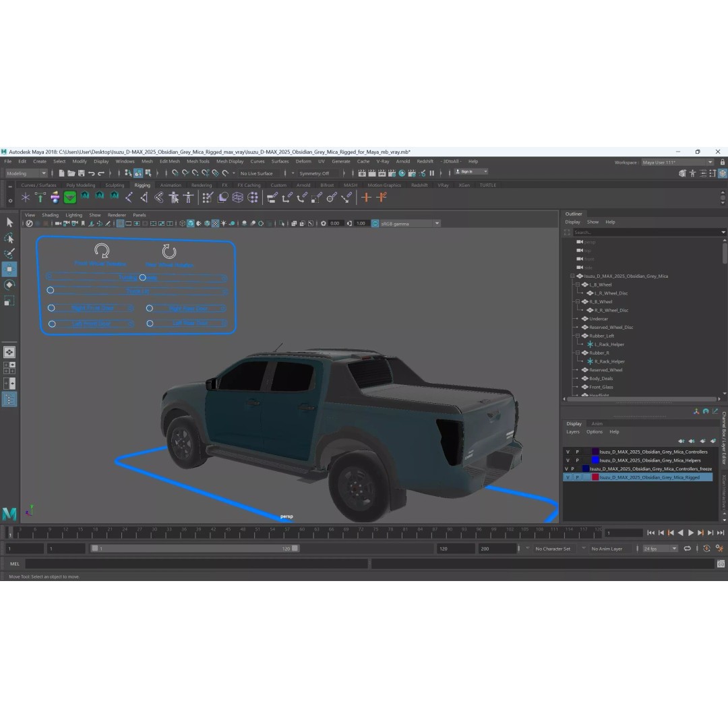
Task: Click the Rigged layer red color swatch
Action: [x=595, y=477]
